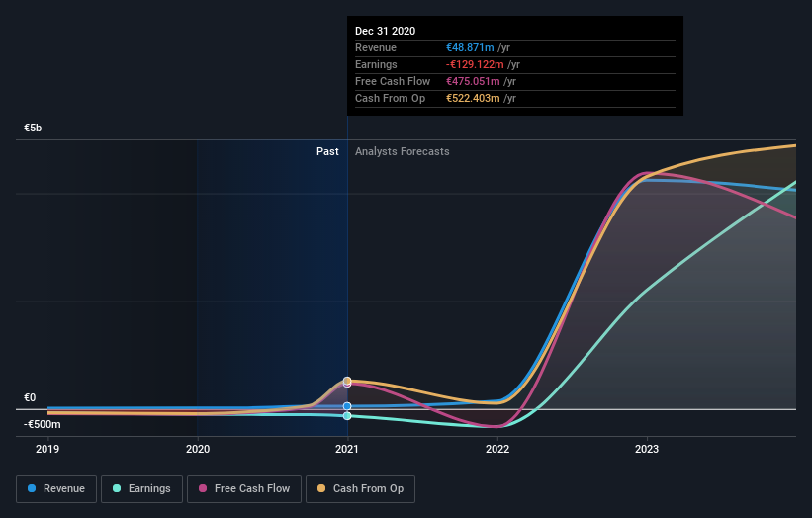Click the Revenue data point at 2021
Image resolution: width=812 pixels, height=518 pixels.
(x=347, y=406)
